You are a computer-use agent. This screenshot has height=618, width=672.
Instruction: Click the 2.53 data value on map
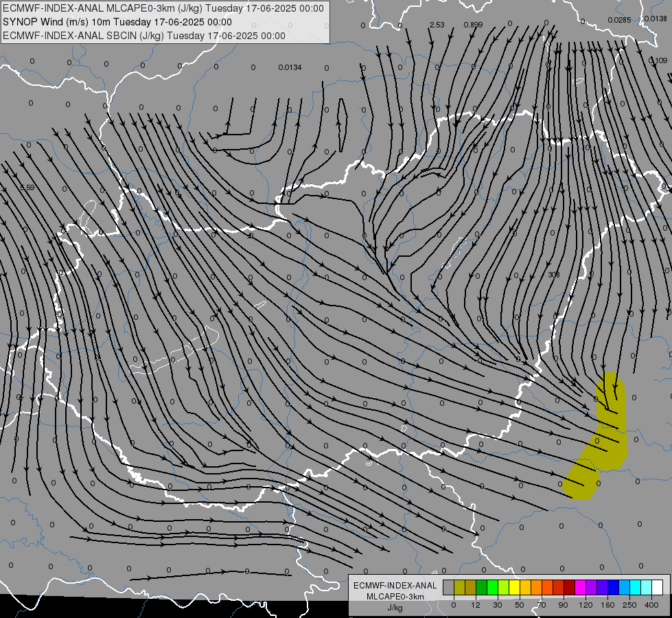point(437,25)
